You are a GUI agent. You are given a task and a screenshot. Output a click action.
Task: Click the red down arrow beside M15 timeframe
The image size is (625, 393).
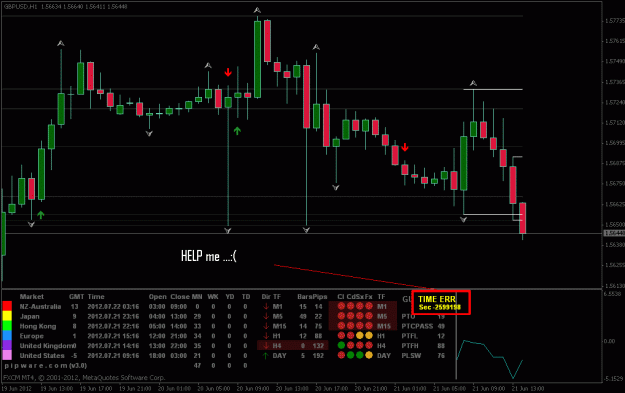[266, 326]
